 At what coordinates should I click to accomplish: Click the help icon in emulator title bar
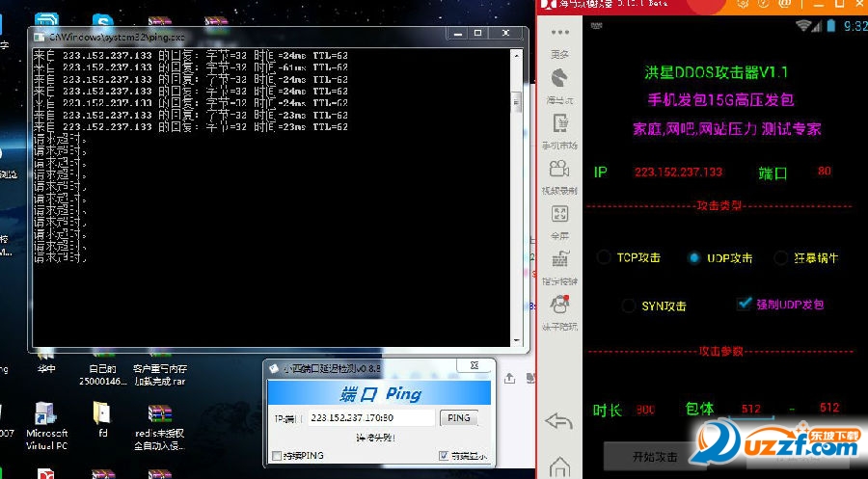pos(764,4)
